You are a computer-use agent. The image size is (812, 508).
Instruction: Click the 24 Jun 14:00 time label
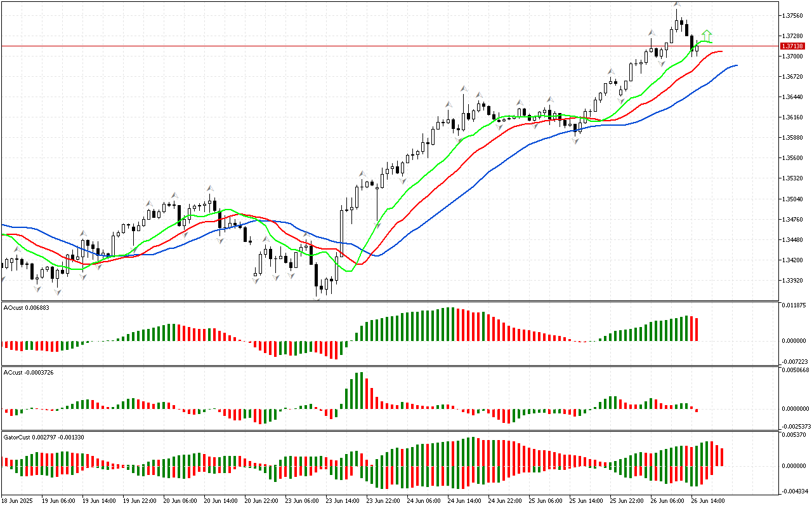[465, 500]
